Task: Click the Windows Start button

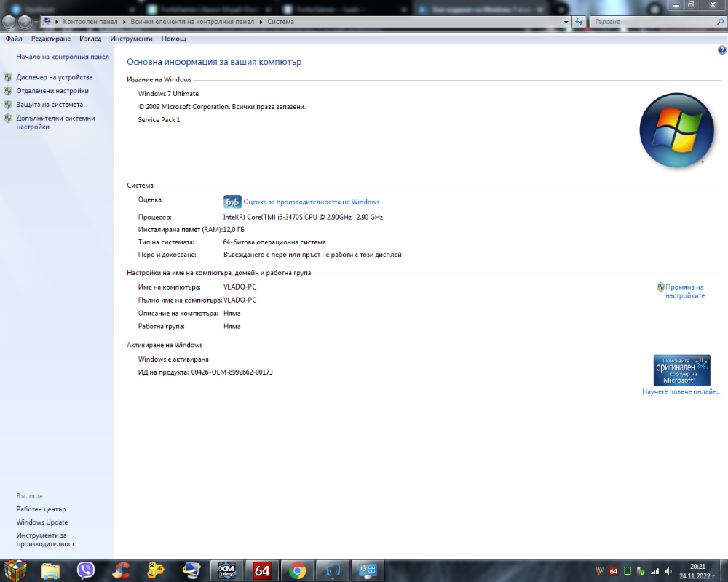Action: pyautogui.click(x=15, y=570)
